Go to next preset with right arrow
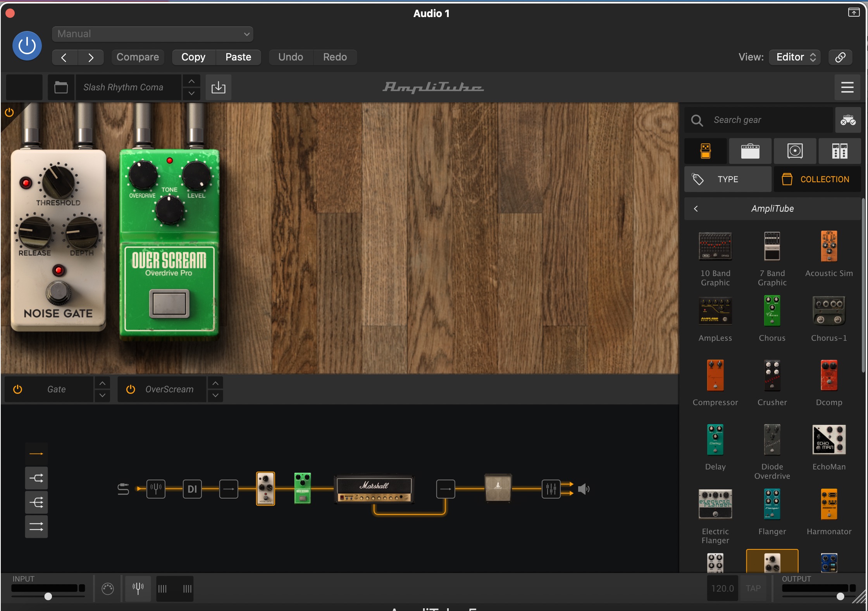This screenshot has height=611, width=868. 91,57
